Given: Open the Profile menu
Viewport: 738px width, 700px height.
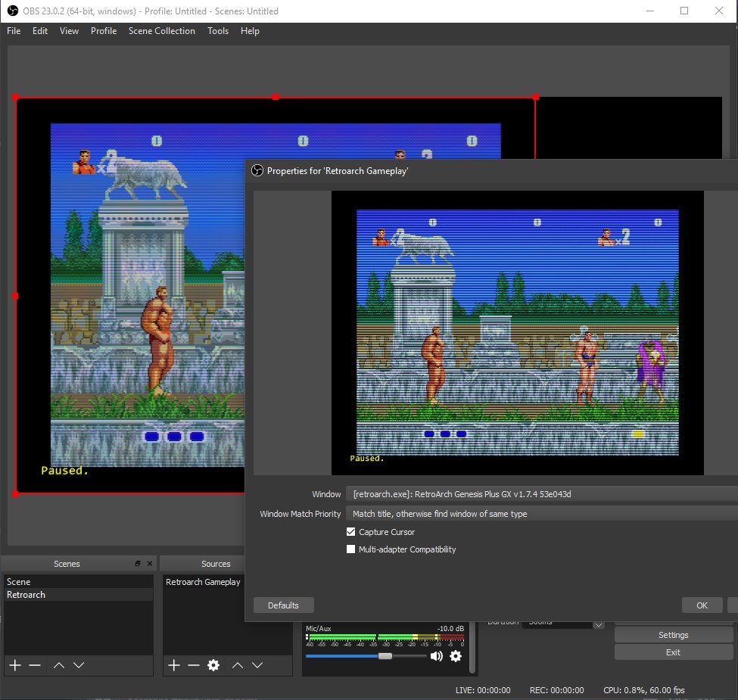Looking at the screenshot, I should click(x=104, y=31).
